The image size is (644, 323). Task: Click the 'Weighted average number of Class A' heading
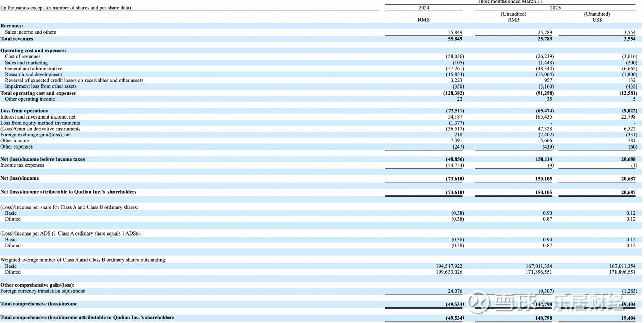pos(83,260)
